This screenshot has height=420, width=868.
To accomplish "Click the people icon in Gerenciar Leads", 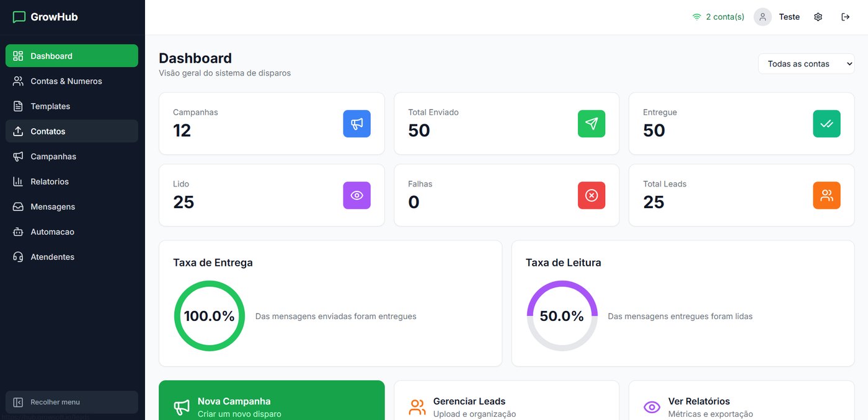I will pos(417,407).
